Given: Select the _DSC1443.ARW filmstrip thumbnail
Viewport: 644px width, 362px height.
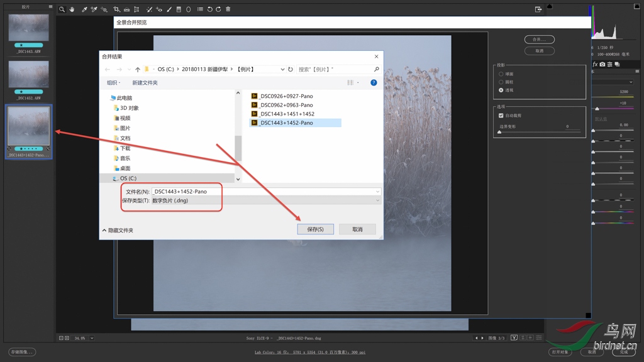Looking at the screenshot, I should pos(28,28).
